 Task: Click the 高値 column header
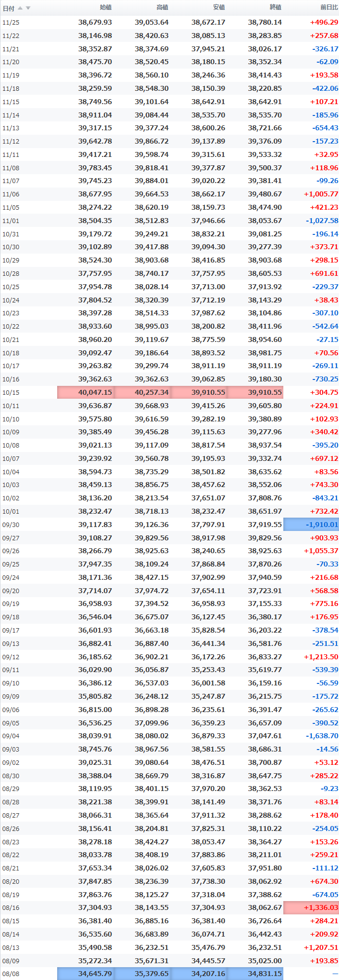162,7
